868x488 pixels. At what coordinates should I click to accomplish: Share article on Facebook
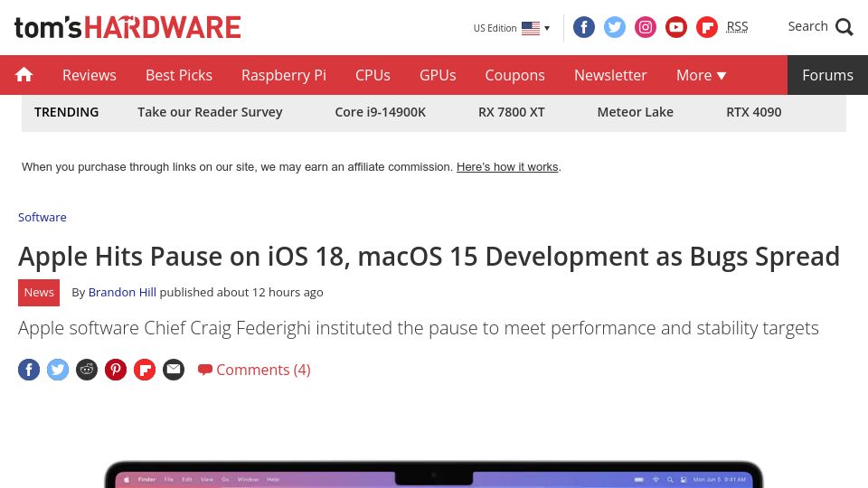click(29, 370)
